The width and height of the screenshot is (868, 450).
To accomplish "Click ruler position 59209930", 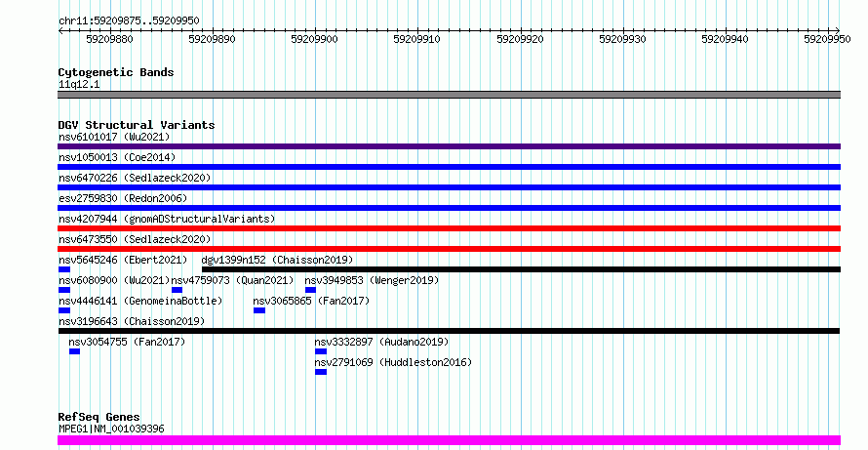I will [623, 39].
